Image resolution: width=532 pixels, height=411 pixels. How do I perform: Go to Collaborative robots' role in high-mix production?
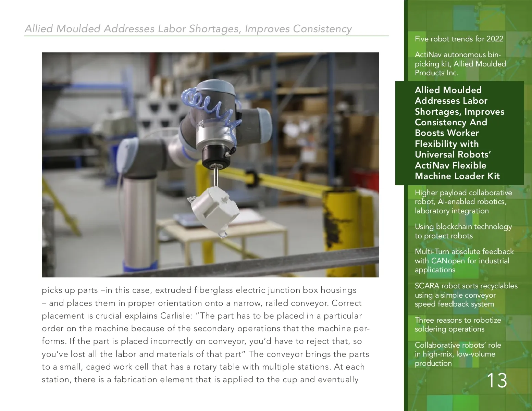click(458, 354)
